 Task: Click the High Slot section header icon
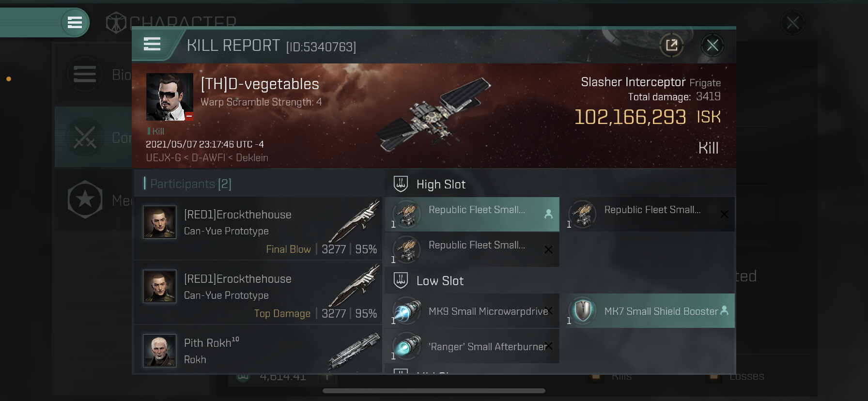401,184
